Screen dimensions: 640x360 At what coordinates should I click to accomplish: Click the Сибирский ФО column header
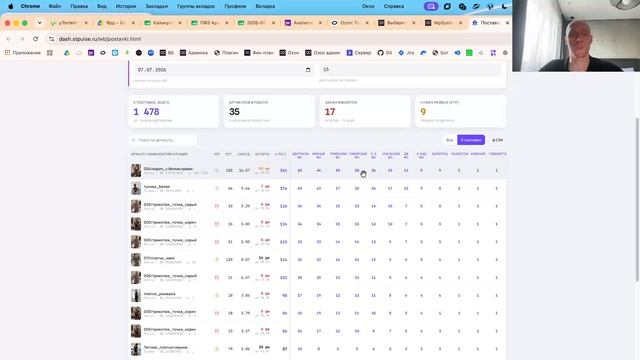(x=358, y=155)
